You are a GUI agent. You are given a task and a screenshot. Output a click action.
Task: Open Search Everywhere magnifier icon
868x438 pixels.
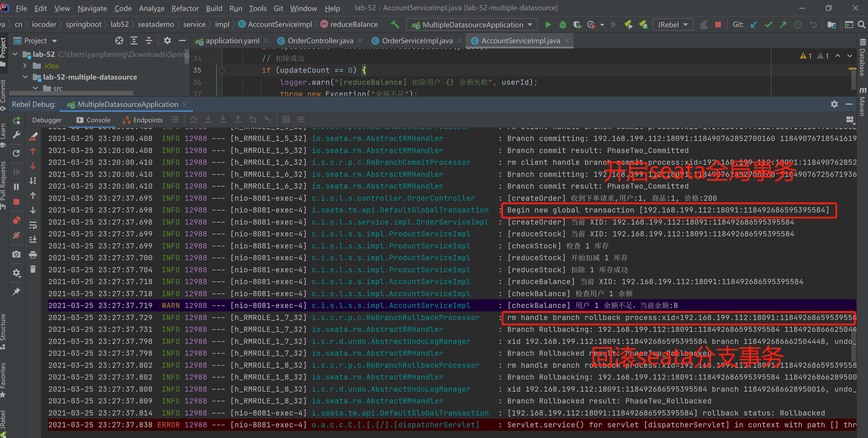[x=861, y=24]
